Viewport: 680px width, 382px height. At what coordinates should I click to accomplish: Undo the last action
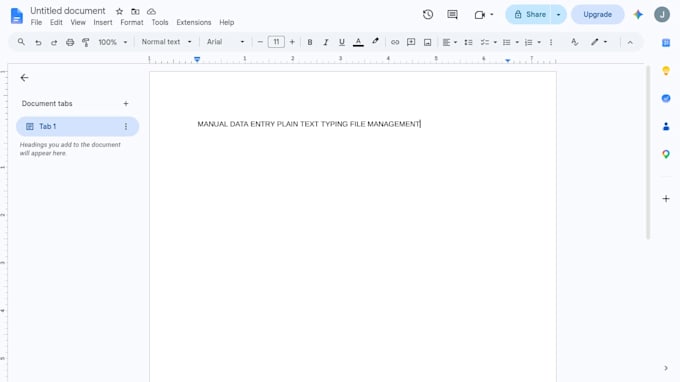tap(38, 42)
